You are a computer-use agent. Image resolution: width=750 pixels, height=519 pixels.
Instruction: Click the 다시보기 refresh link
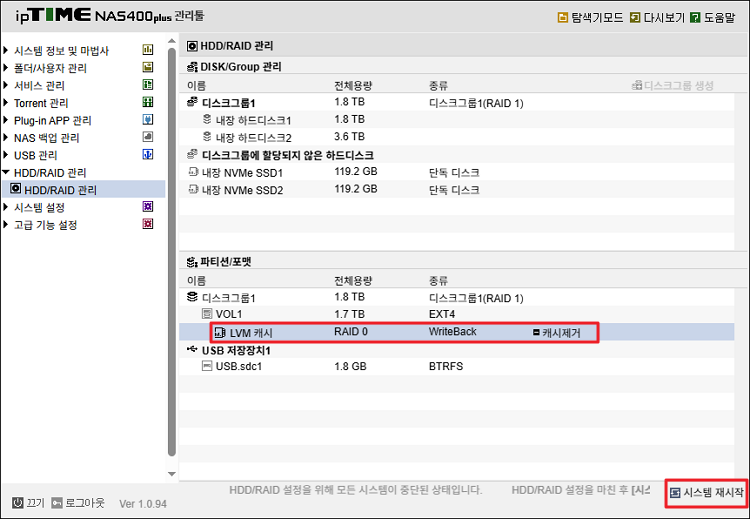tap(656, 18)
